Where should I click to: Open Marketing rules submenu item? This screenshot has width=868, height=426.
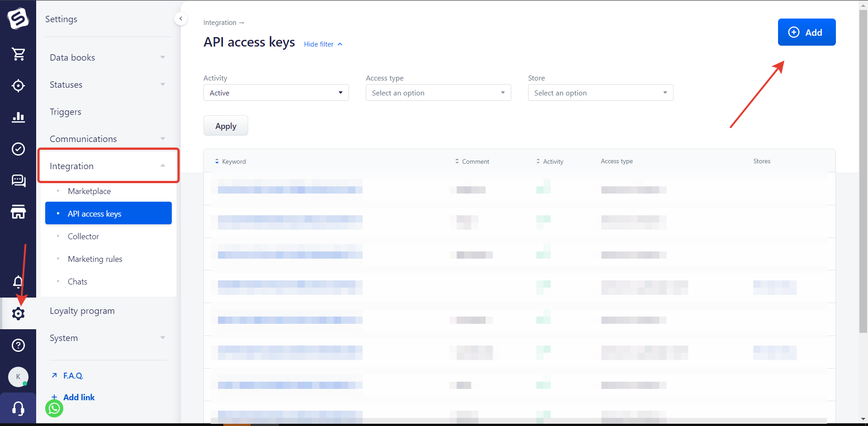pyautogui.click(x=95, y=259)
